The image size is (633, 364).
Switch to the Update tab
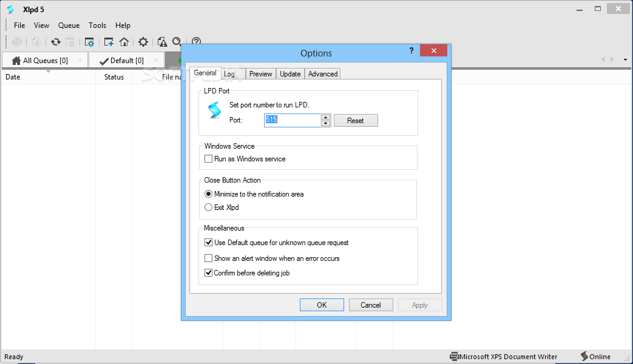[290, 74]
